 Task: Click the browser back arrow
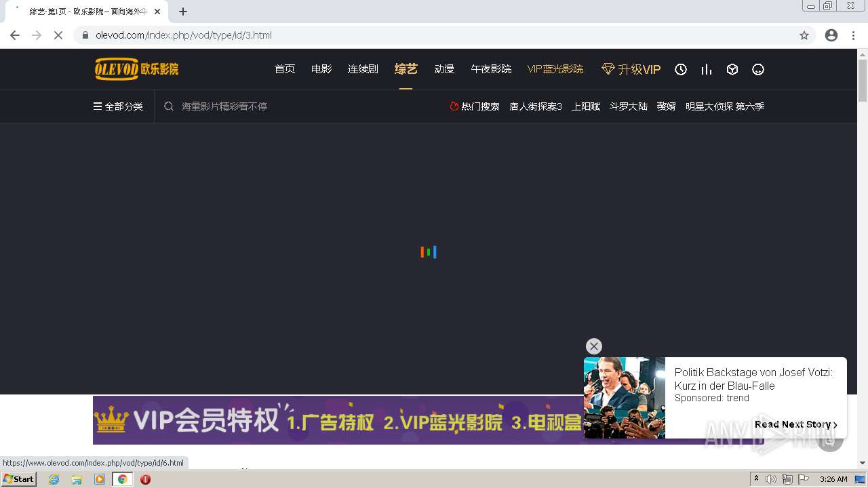[x=15, y=35]
